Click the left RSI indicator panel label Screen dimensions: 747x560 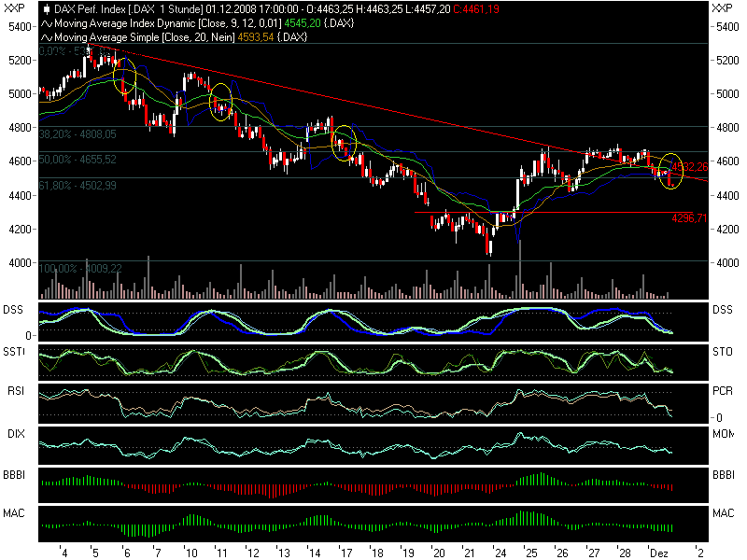(x=16, y=391)
